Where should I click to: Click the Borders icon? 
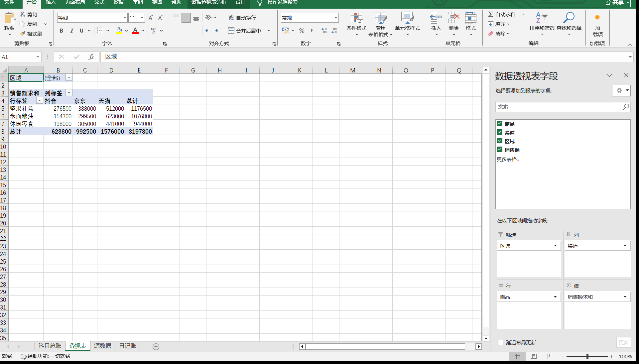pyautogui.click(x=100, y=31)
